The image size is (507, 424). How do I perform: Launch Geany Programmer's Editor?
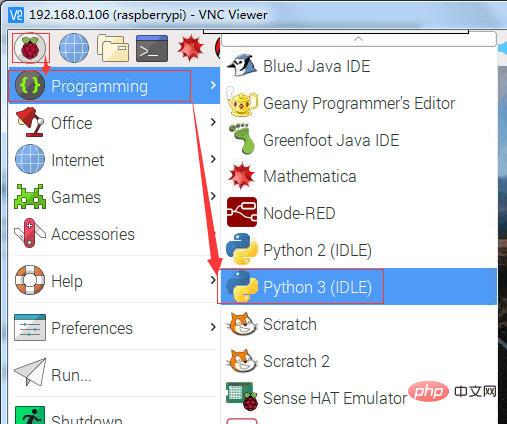[359, 103]
